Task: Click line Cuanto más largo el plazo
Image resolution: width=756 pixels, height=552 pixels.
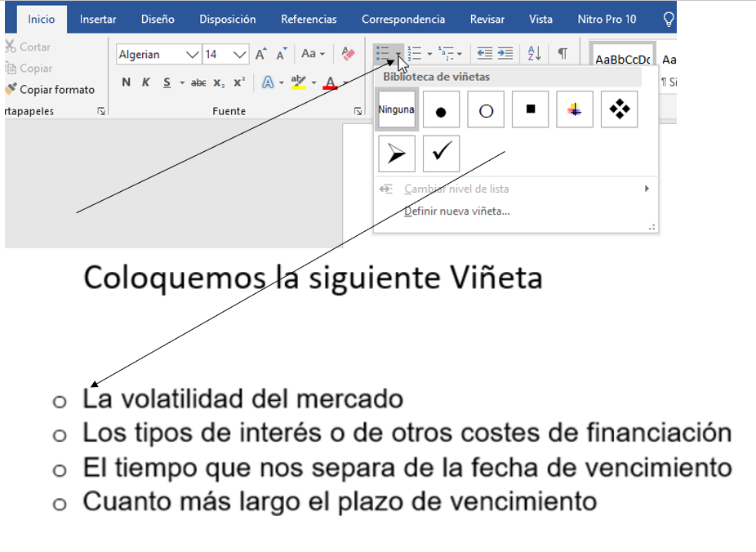Action: point(340,502)
